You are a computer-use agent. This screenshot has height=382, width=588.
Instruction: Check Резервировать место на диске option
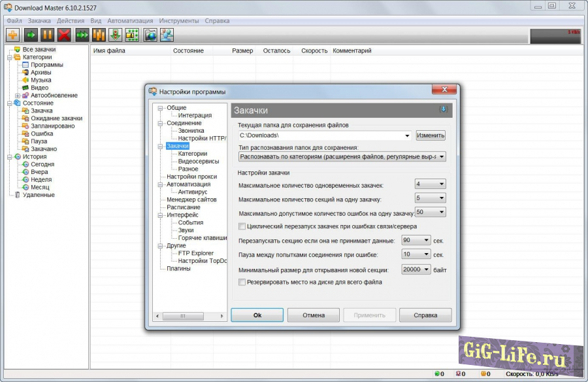pos(242,282)
